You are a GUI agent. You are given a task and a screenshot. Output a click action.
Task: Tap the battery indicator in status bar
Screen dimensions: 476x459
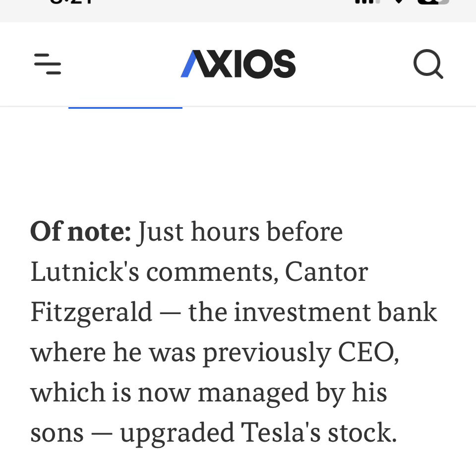(433, 2)
